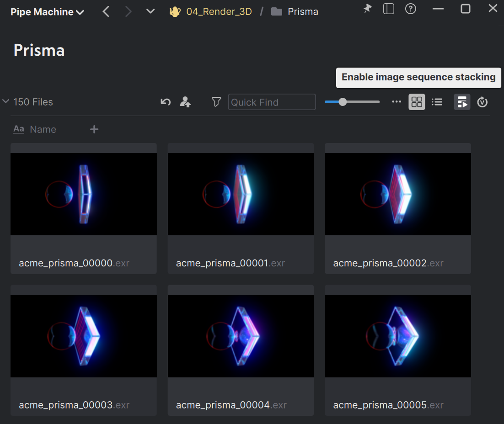Switch to list view
Screen dimensions: 504x424
click(437, 102)
